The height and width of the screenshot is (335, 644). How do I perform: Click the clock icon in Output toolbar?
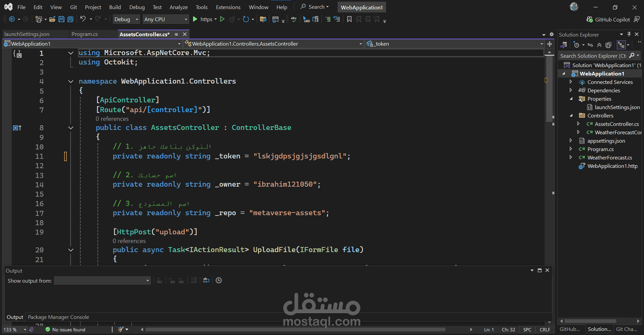pos(219,280)
